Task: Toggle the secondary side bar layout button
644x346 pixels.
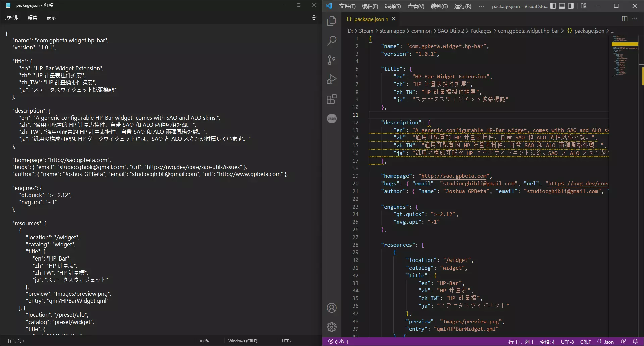Action: click(x=571, y=6)
